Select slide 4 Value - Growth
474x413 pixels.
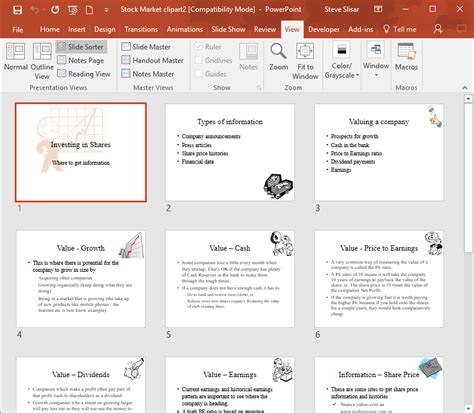tap(81, 279)
